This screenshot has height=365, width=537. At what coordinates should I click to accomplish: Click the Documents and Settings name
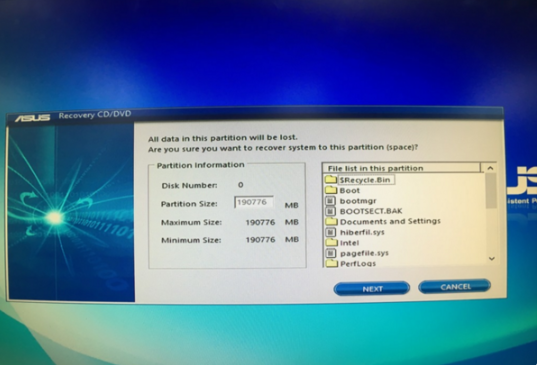point(390,221)
